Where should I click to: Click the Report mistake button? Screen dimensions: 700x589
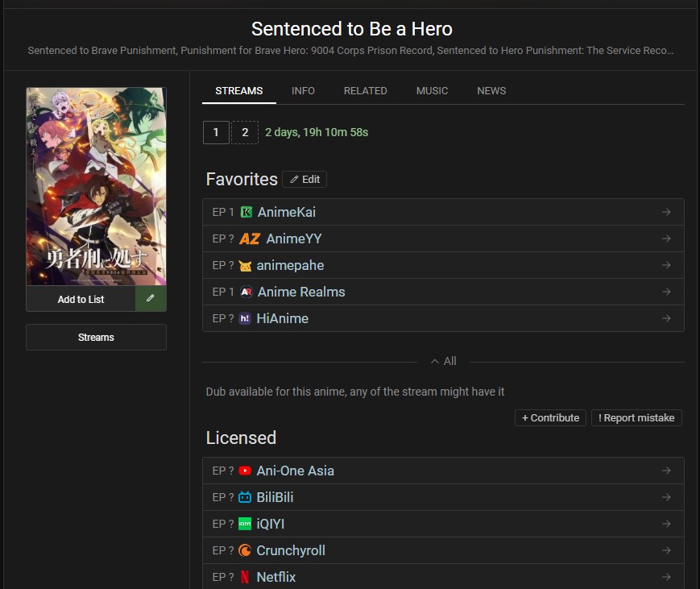pos(636,417)
